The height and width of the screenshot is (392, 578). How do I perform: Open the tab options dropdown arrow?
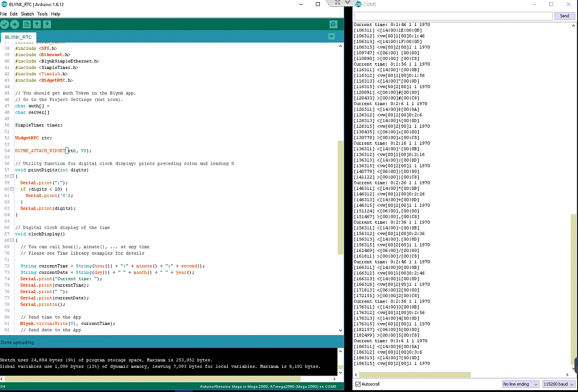pos(332,37)
